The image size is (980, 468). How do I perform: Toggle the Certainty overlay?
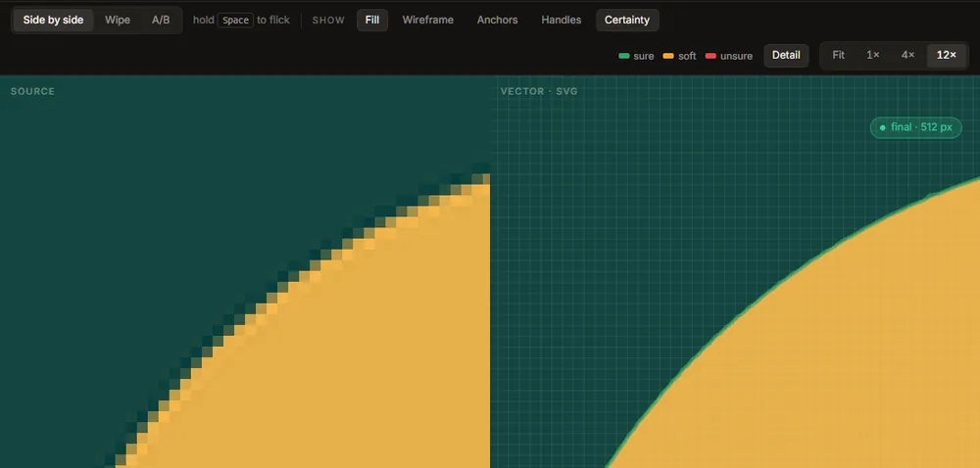(627, 20)
